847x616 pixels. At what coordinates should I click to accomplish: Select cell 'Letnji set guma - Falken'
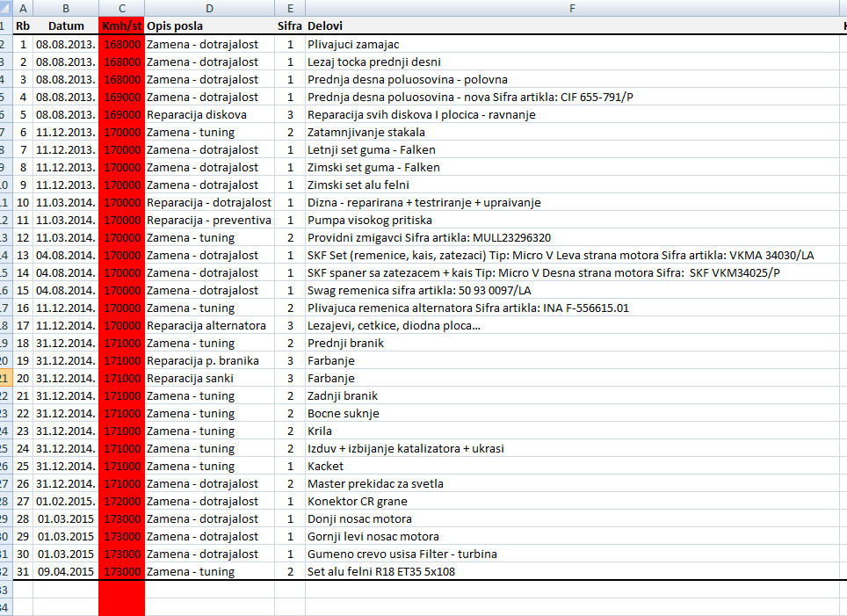[x=572, y=149]
